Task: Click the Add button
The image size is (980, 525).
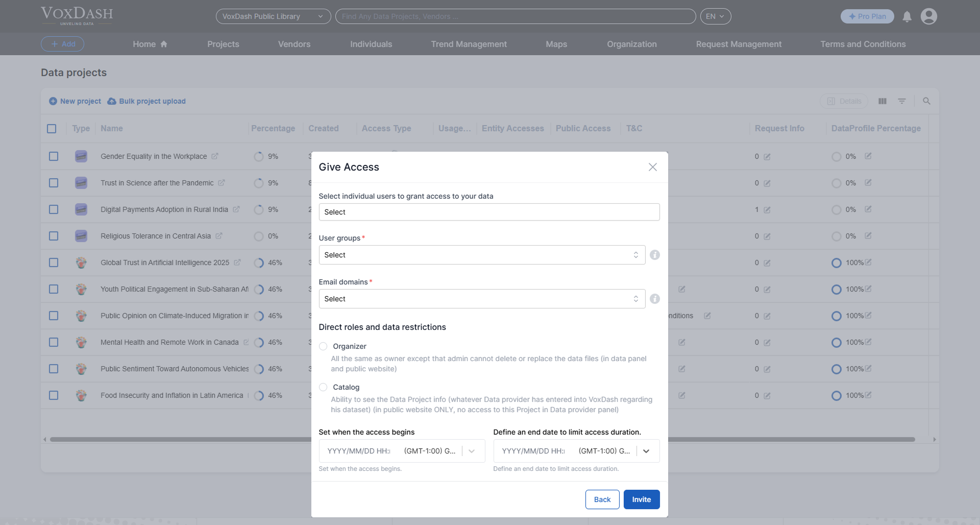Action: 62,44
